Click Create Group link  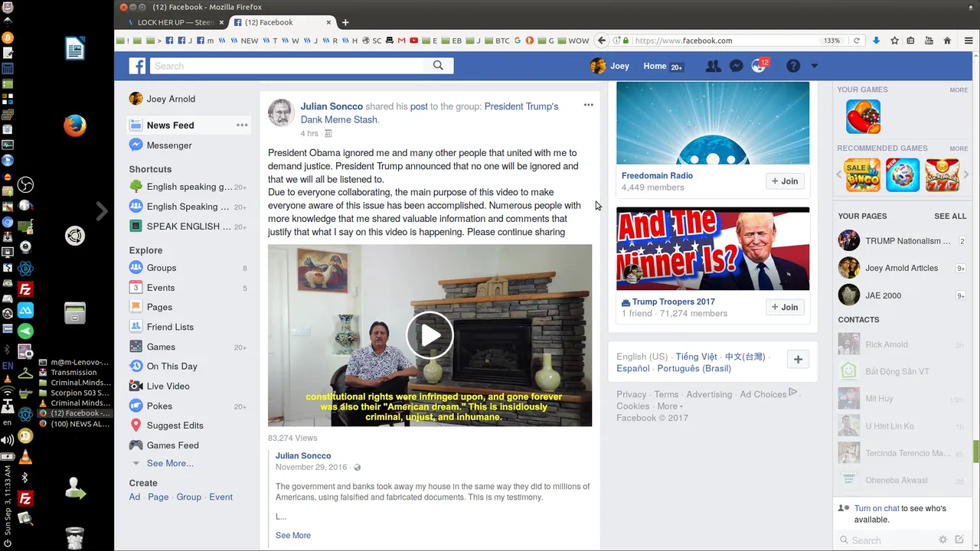[x=189, y=497]
